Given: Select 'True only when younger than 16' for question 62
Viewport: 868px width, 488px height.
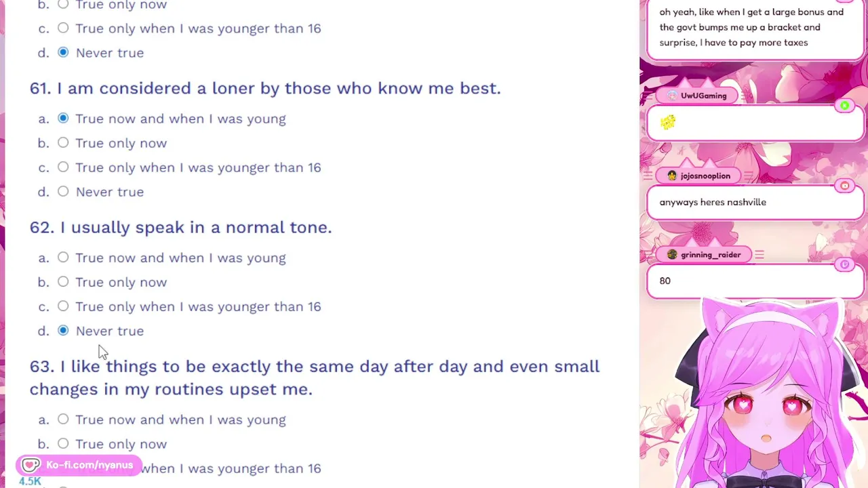Looking at the screenshot, I should pyautogui.click(x=63, y=306).
